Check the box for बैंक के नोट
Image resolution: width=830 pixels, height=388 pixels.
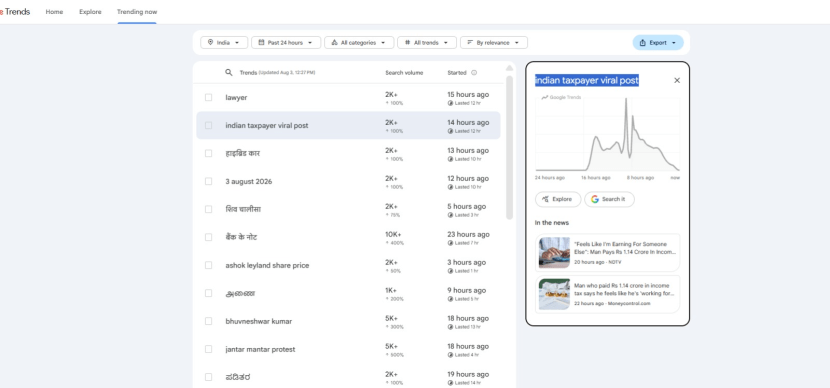pyautogui.click(x=209, y=237)
